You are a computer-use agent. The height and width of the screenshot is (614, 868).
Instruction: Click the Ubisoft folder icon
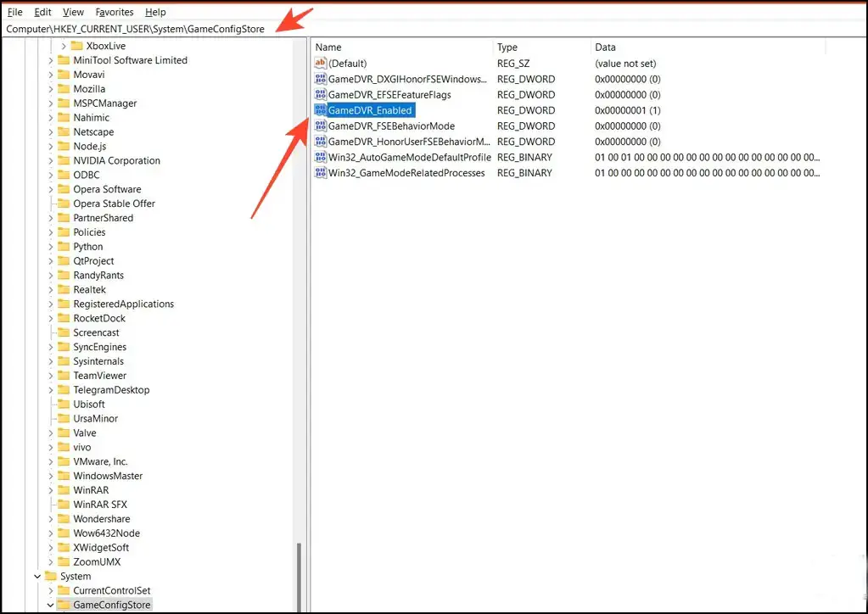64,404
